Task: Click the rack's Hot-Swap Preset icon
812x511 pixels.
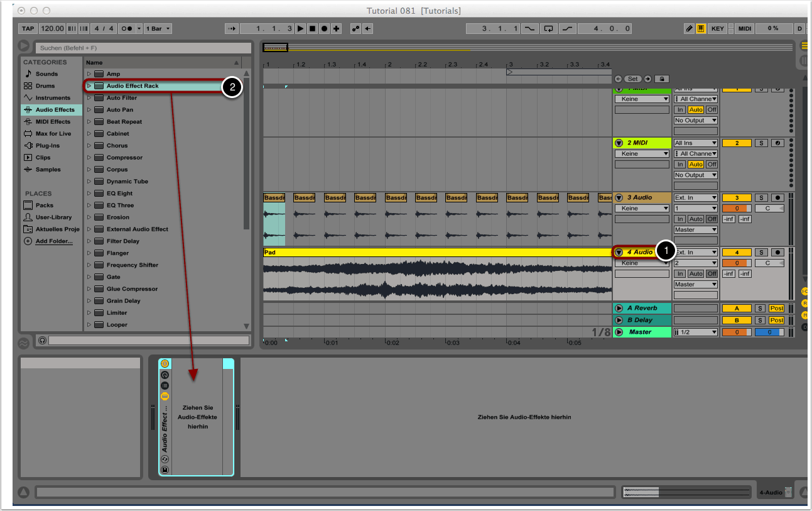Action: (165, 459)
